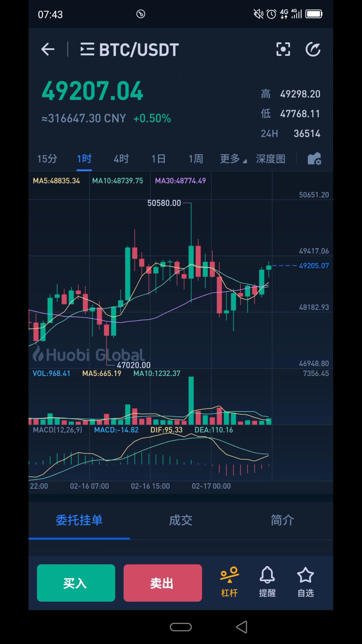
Task: Tap the green 买入 buy button
Action: pyautogui.click(x=76, y=583)
